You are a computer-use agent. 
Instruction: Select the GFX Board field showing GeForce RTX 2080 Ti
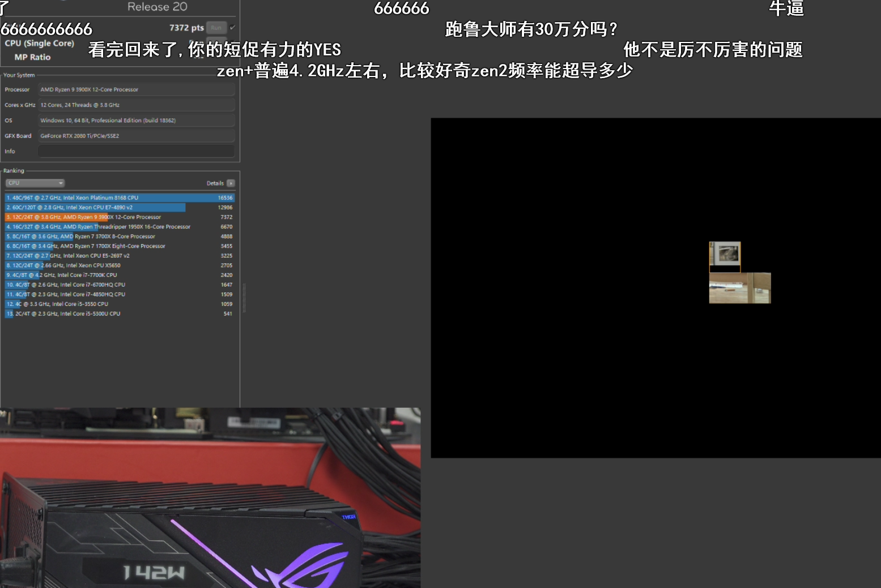point(136,136)
